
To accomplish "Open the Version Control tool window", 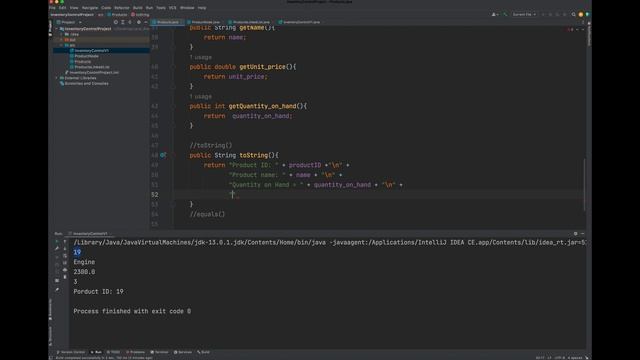I will coord(71,352).
